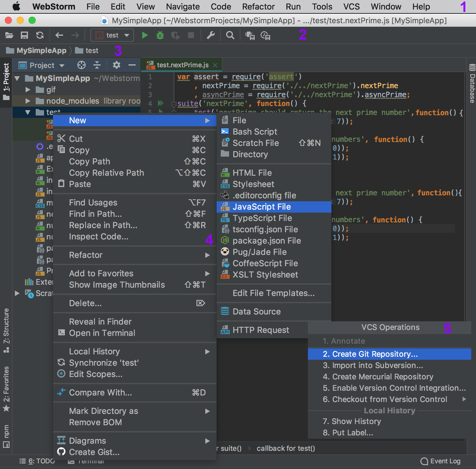The height and width of the screenshot is (469, 476).
Task: Click Open in Terminal menu entry
Action: 135,333
